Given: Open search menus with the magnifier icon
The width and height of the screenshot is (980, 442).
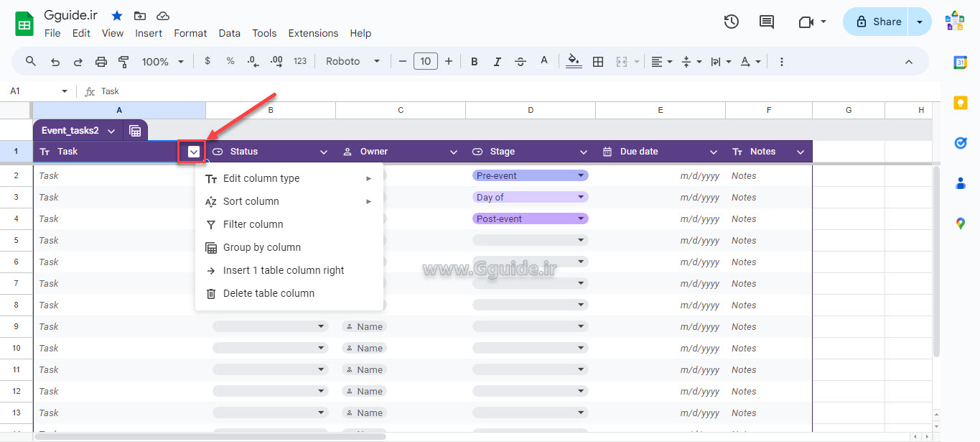Looking at the screenshot, I should [30, 61].
